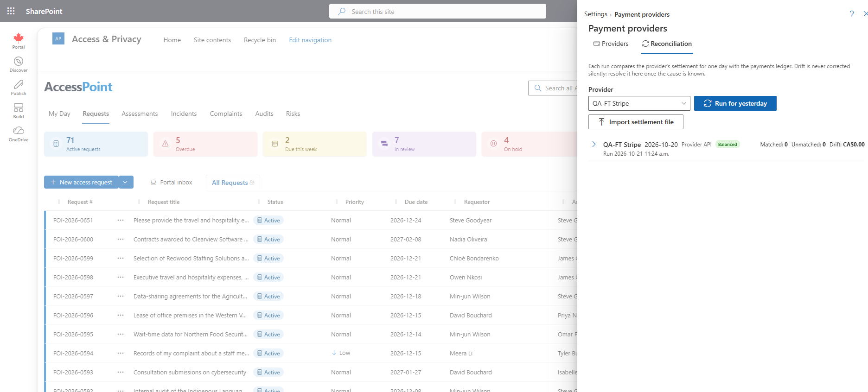Click due date 2027-01-27
Screen dimensions: 868x392
(406, 372)
